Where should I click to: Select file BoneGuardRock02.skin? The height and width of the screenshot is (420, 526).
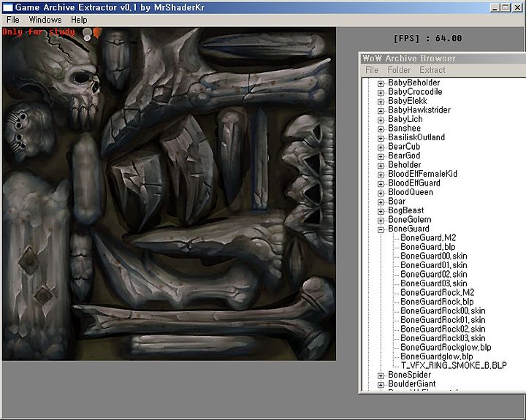(x=443, y=329)
